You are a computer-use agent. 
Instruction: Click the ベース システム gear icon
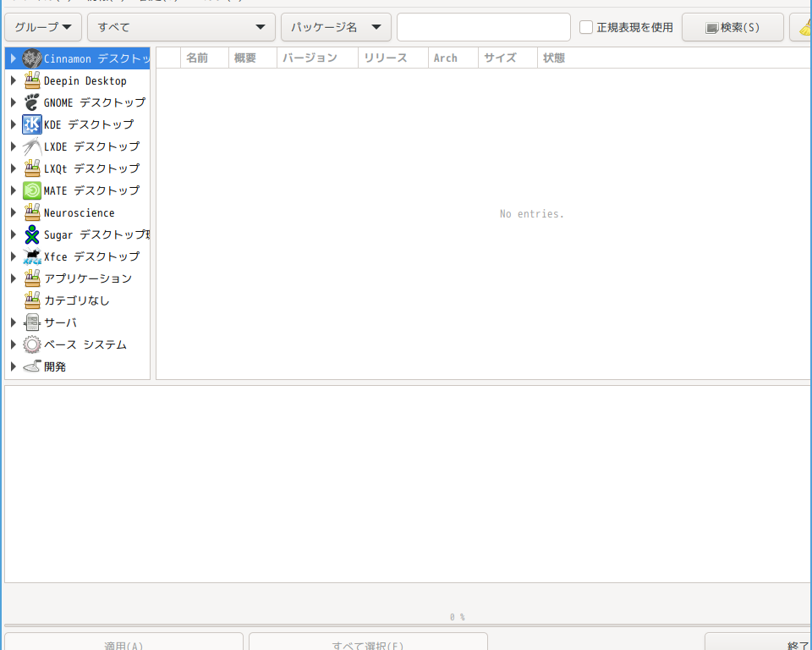(31, 344)
